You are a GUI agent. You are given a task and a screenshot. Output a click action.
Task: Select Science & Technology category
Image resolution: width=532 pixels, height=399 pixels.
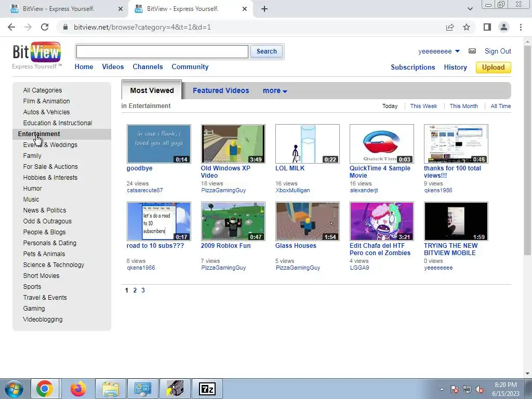coord(54,264)
